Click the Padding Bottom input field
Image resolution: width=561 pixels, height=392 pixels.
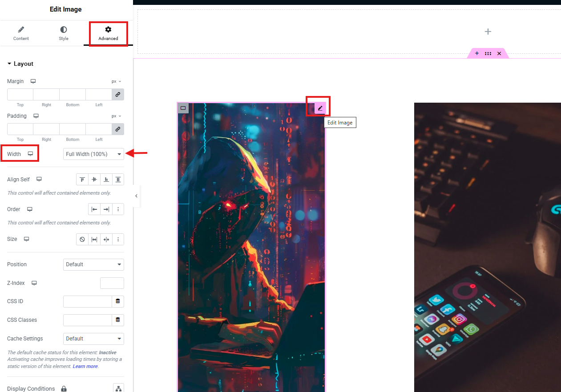(73, 129)
